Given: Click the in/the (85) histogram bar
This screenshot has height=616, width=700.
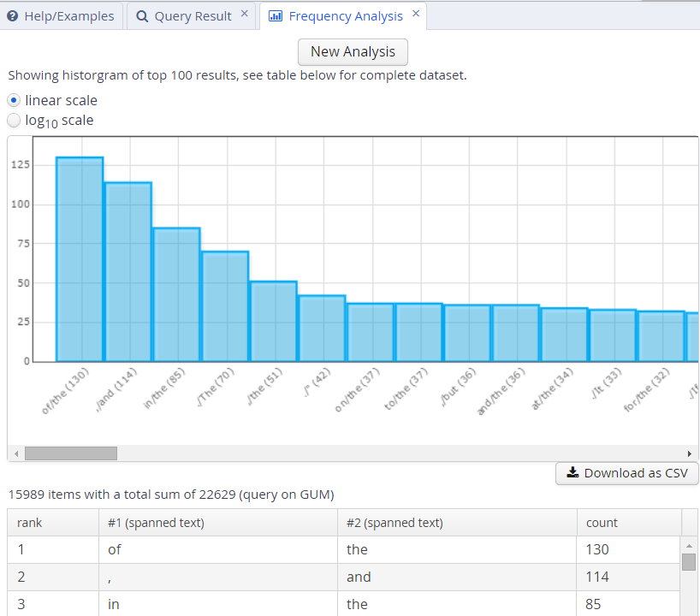Looking at the screenshot, I should 176,295.
